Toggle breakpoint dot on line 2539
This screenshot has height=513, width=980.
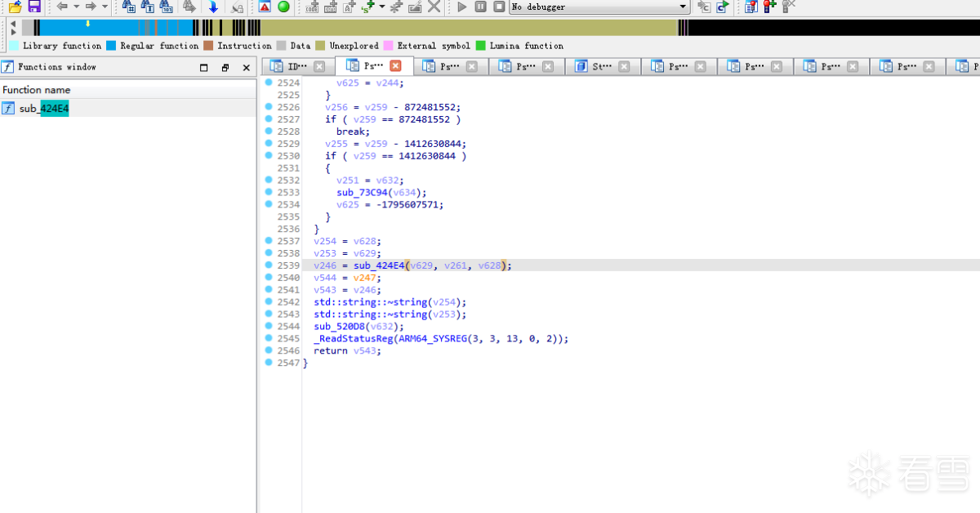(x=269, y=265)
